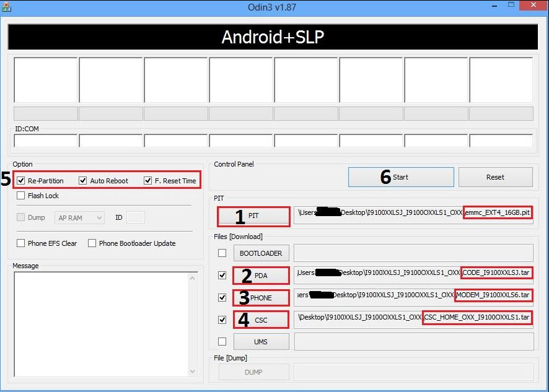Pick a CSC file
This screenshot has height=392, width=549.
tap(261, 320)
